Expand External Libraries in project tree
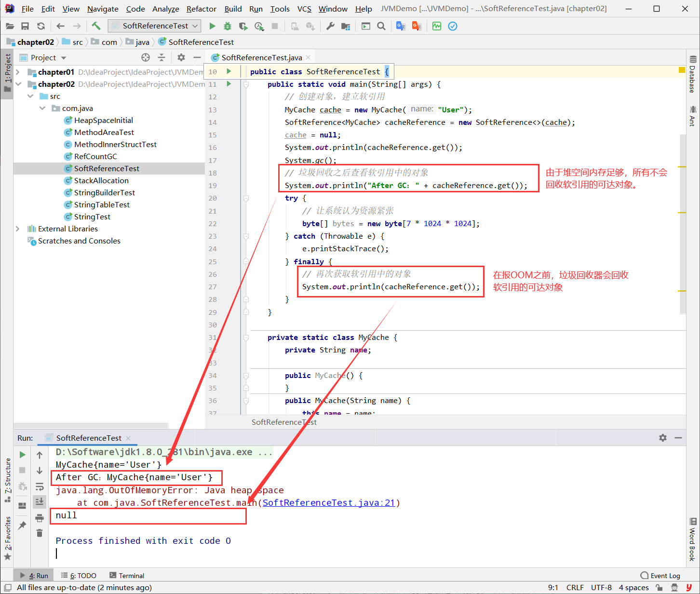The width and height of the screenshot is (700, 594). [x=18, y=229]
